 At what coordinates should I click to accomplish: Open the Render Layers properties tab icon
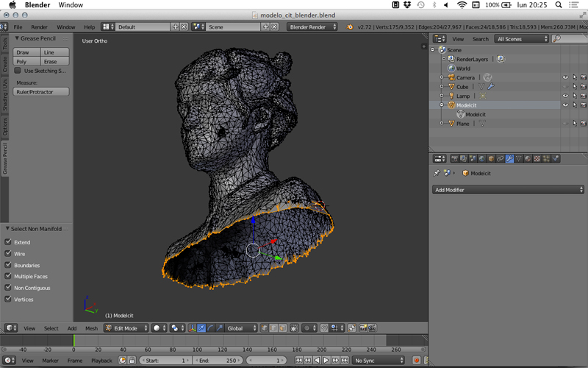464,159
